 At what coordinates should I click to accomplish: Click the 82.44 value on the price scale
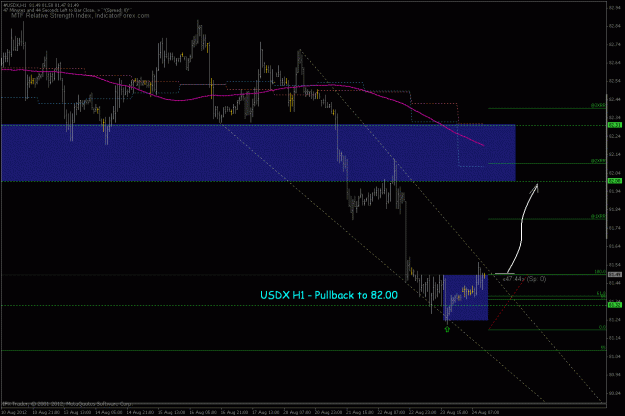pyautogui.click(x=614, y=99)
